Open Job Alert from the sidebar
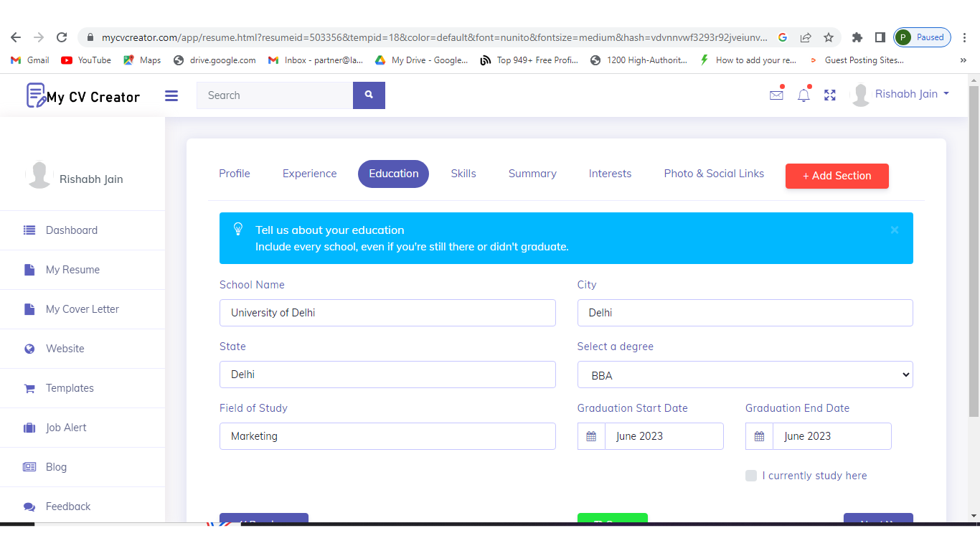Image resolution: width=980 pixels, height=551 pixels. (66, 428)
